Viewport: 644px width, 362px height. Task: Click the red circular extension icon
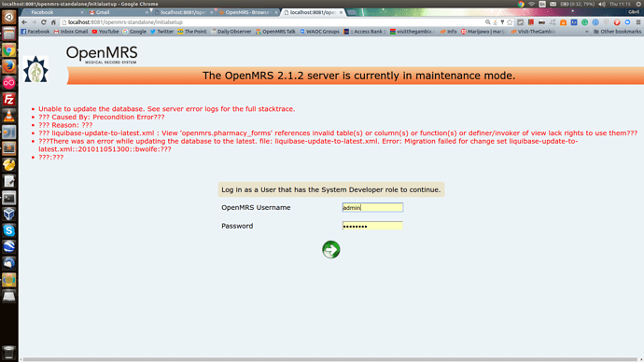click(617, 22)
